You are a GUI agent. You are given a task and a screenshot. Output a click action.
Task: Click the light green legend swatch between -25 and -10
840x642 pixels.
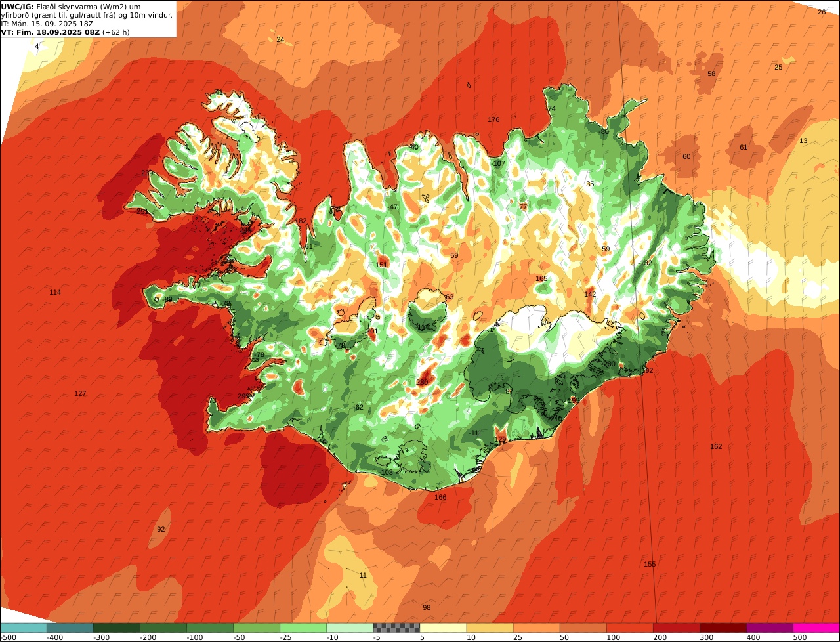(303, 628)
